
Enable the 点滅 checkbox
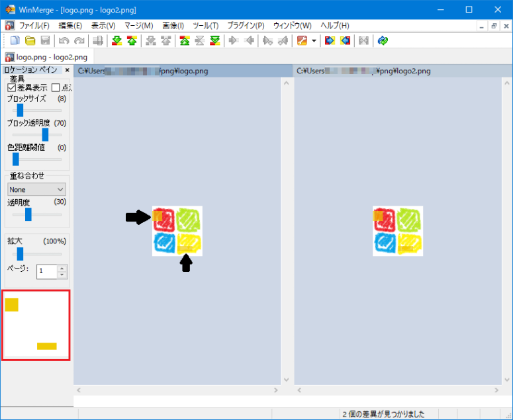click(56, 87)
